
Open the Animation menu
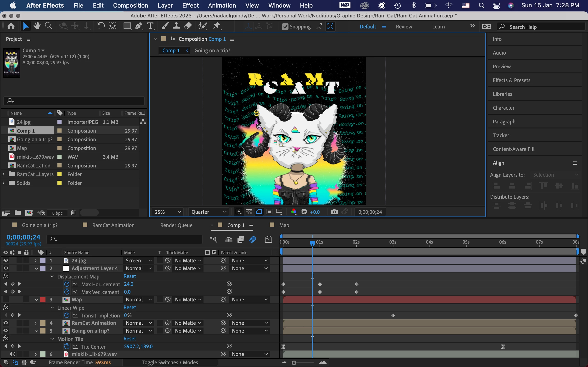tap(222, 5)
